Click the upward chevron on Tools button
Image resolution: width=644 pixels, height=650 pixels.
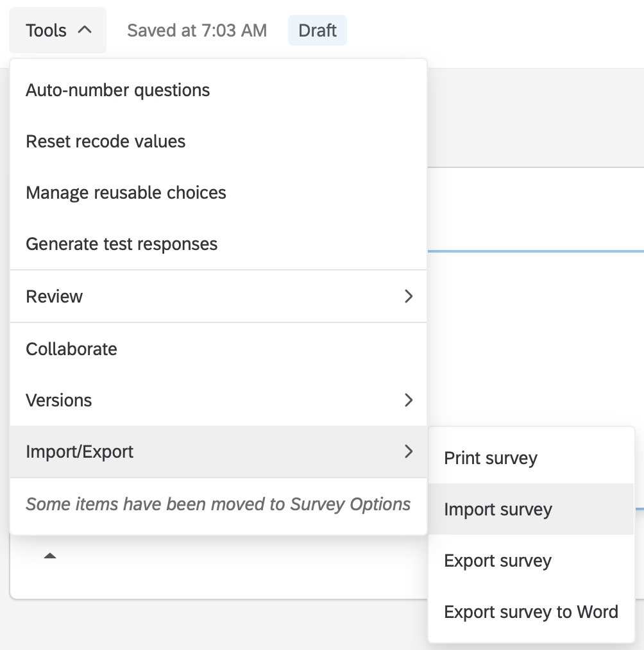84,29
